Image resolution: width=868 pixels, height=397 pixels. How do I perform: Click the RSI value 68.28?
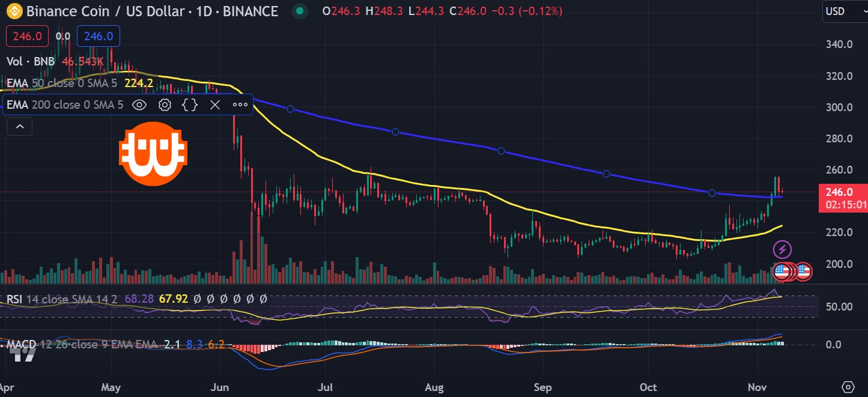[x=139, y=299]
